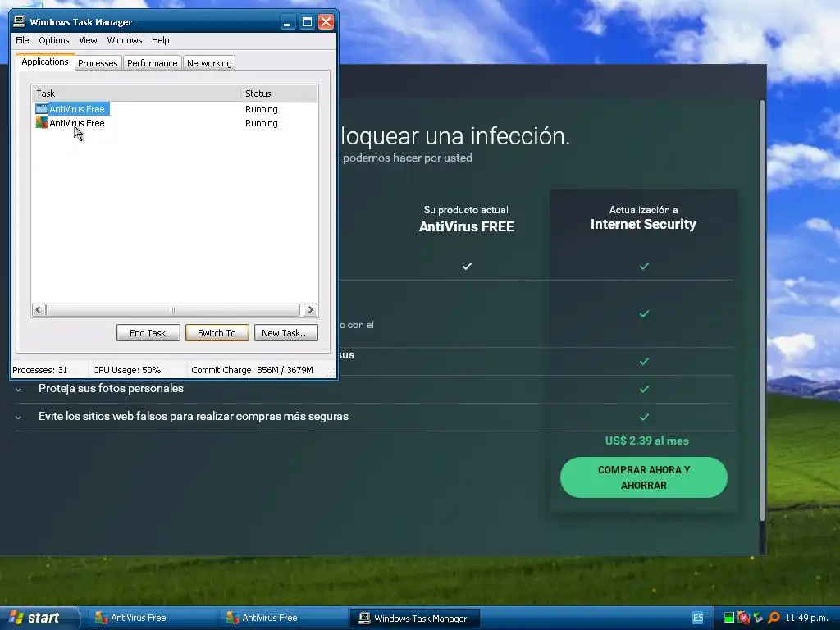Click the Task Manager title bar computer icon

tap(20, 21)
